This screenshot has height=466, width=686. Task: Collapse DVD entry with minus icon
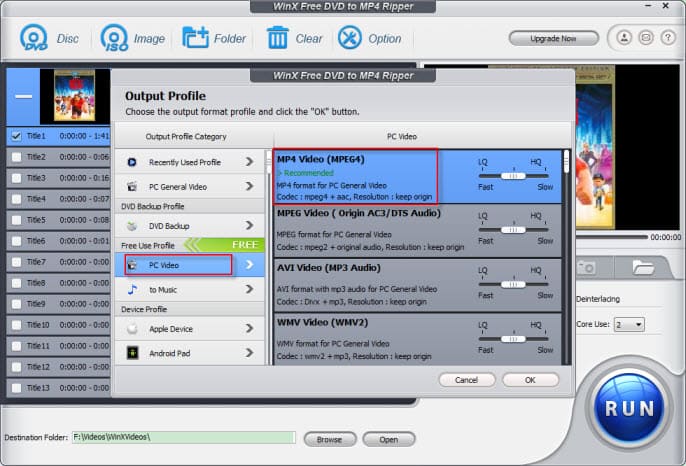coord(24,96)
